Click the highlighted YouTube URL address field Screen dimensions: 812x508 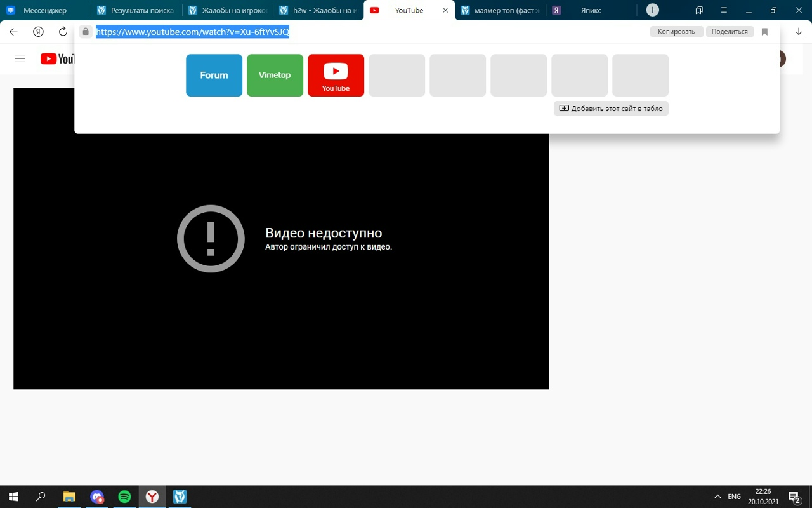point(192,32)
